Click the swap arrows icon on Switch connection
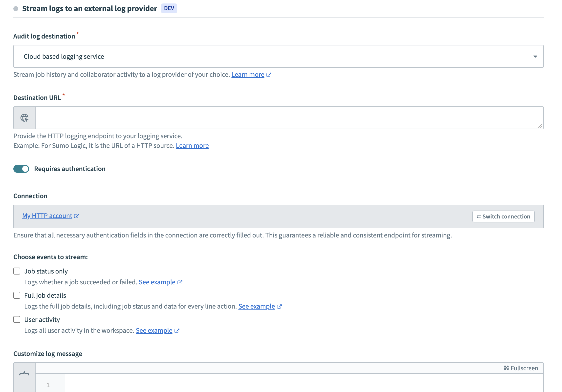 (479, 216)
